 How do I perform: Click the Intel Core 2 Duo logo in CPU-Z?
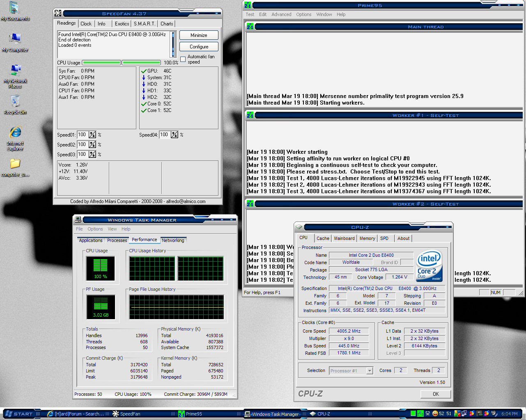(430, 266)
